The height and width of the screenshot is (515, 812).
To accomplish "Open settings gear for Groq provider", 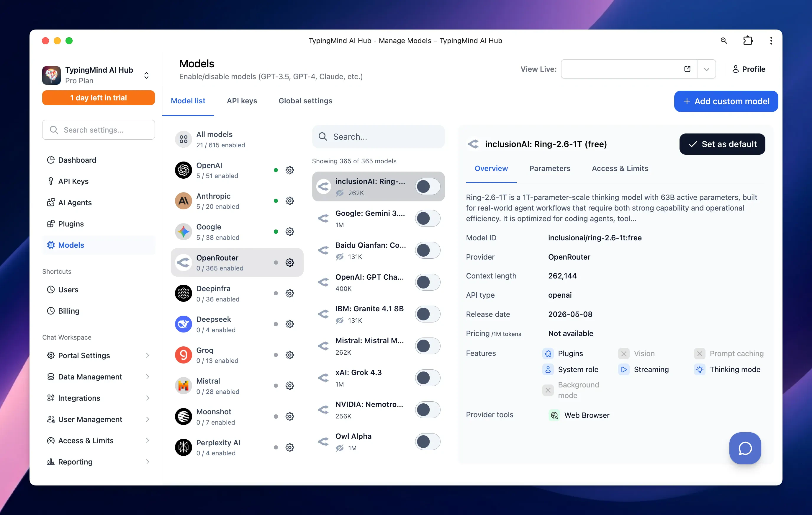I will (290, 355).
